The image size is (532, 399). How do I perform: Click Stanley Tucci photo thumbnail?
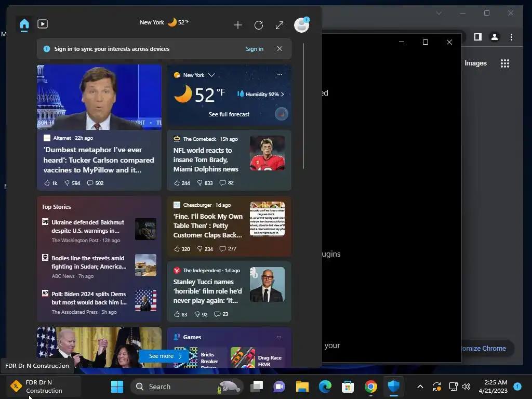point(268,284)
